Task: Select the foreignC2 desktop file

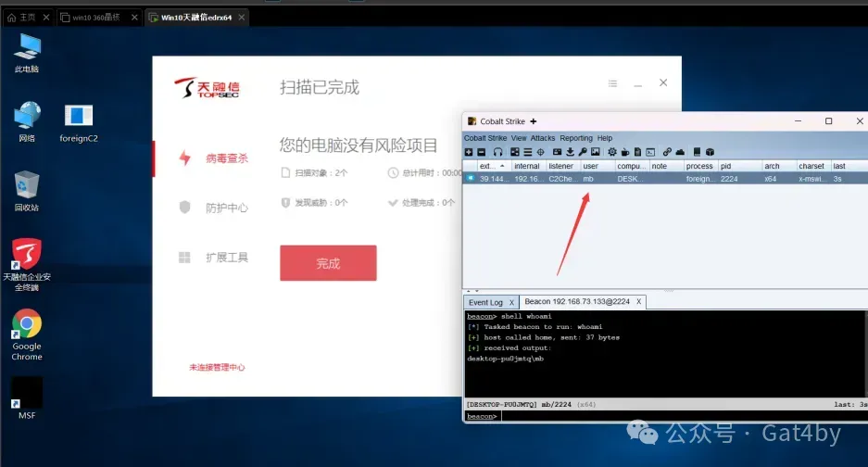Action: (79, 123)
